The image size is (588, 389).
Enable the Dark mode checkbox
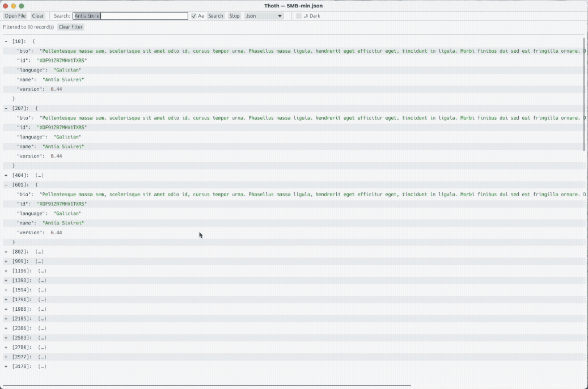coord(298,16)
